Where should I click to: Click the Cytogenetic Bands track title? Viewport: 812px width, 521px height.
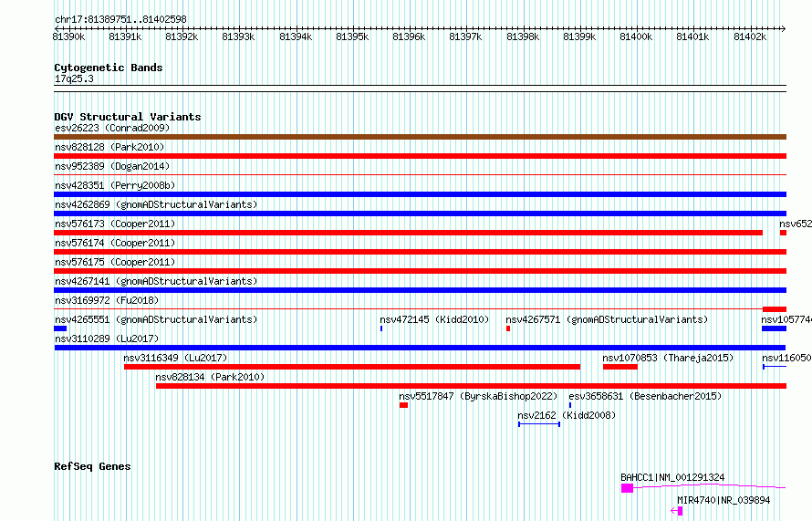tap(109, 68)
